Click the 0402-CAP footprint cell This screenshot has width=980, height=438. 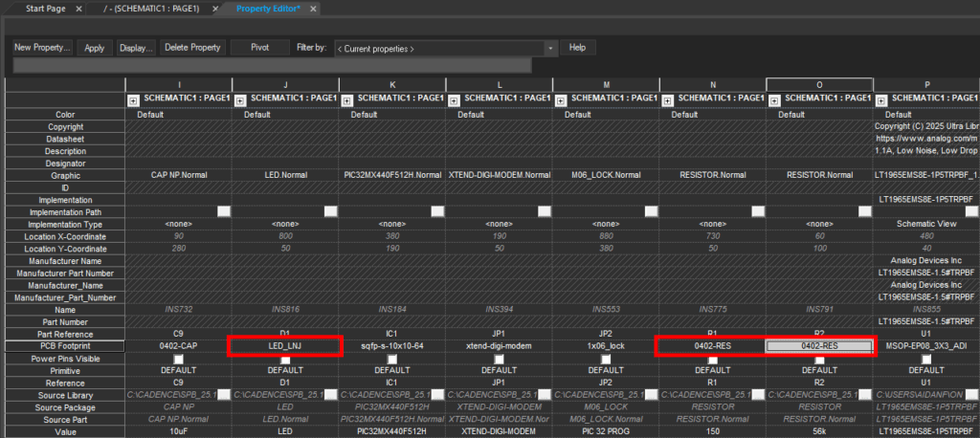click(179, 346)
